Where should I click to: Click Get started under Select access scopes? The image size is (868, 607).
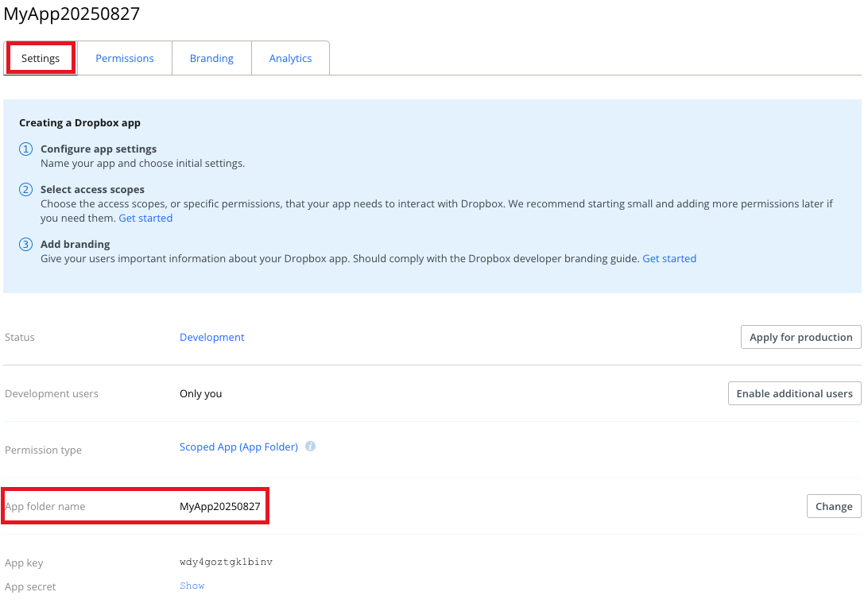(x=145, y=218)
